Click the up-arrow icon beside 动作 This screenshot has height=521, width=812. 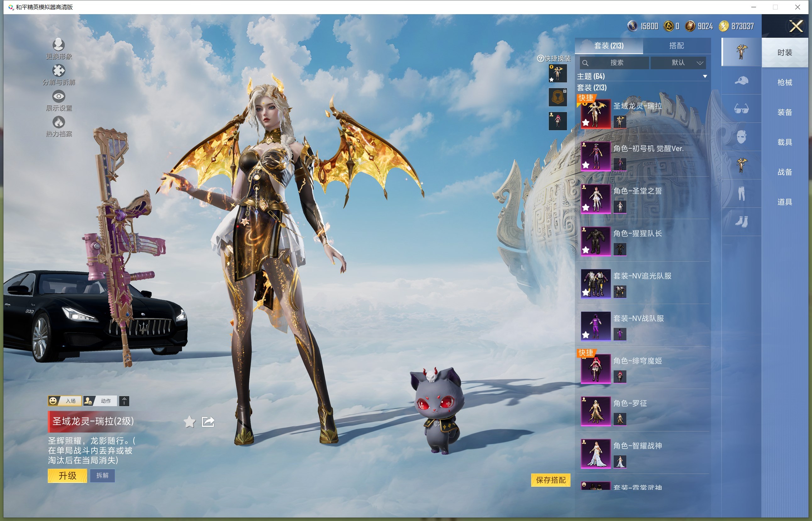point(124,401)
